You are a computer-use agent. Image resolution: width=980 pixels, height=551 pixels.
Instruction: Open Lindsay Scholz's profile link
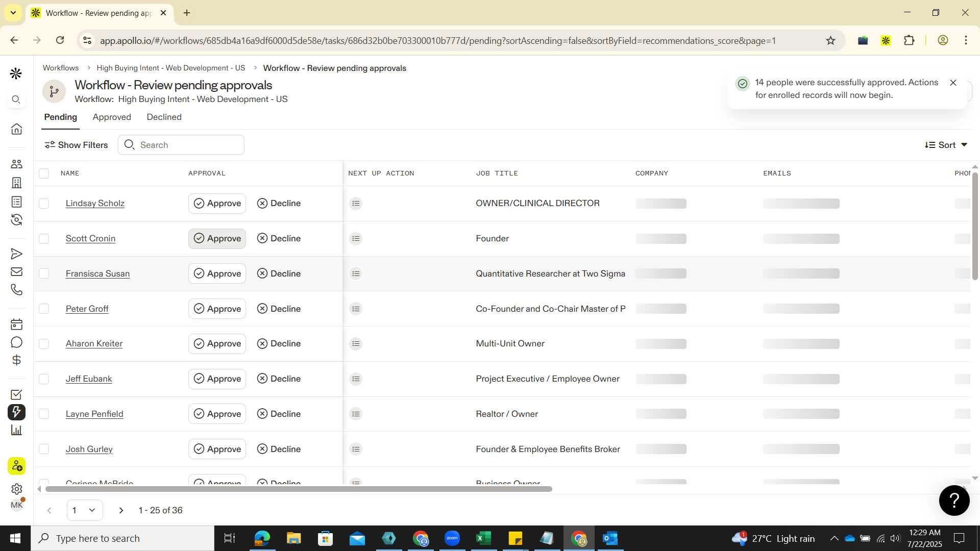(95, 203)
